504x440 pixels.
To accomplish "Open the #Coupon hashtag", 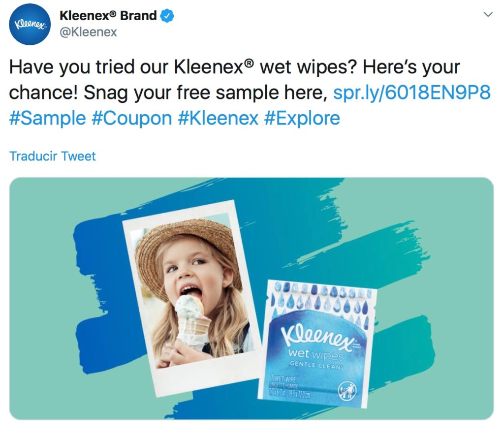I will click(x=132, y=118).
